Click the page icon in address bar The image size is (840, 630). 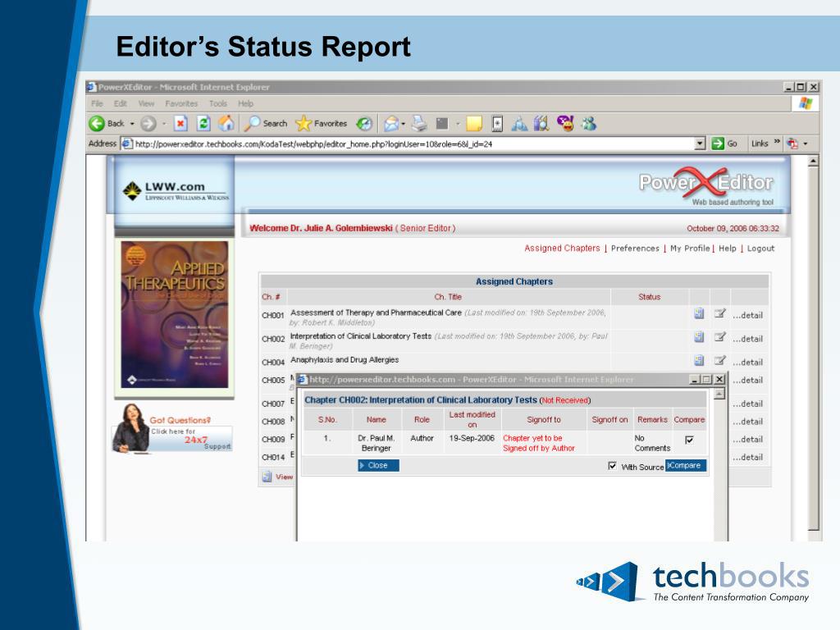[x=126, y=144]
